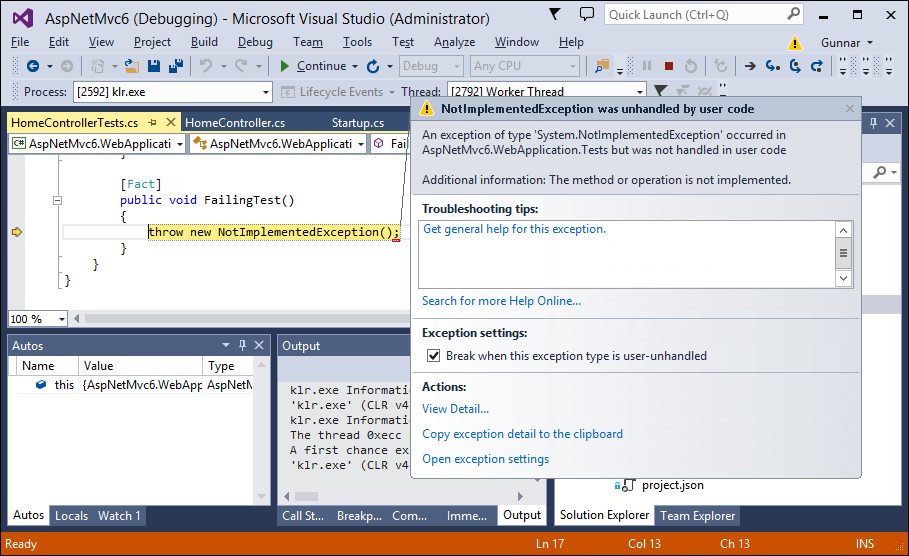The width and height of the screenshot is (909, 556).
Task: Click 'Open exception settings' link
Action: click(x=485, y=459)
